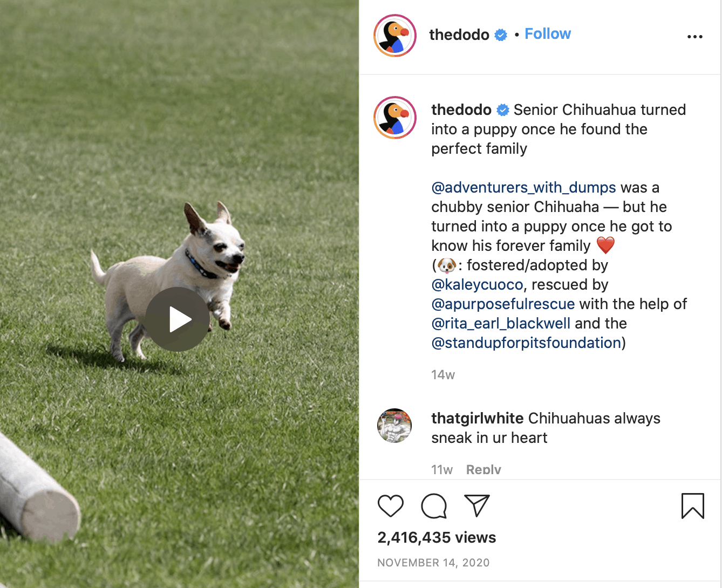Play the Chihuahua video
The image size is (722, 588).
point(178,319)
